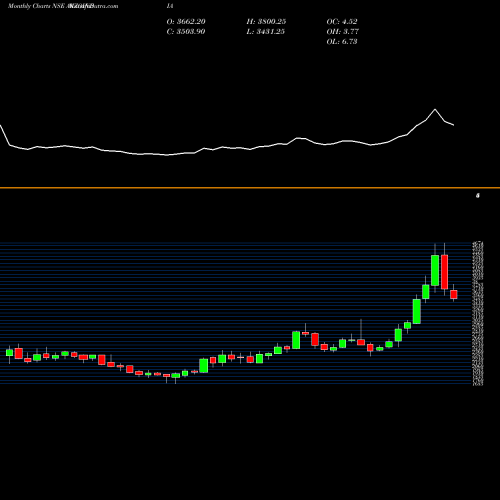Click the tallest green candlestick near the chart's right end
Screen dimensions: 500x500
click(x=435, y=270)
